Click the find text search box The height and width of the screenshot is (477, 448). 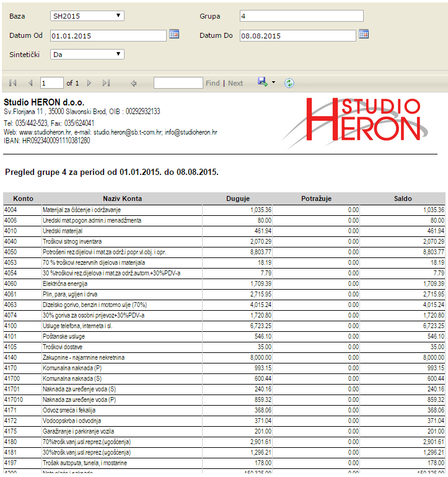(178, 83)
